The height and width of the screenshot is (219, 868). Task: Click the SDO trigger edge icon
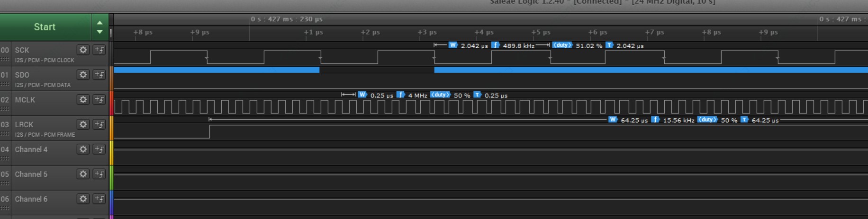pos(99,75)
